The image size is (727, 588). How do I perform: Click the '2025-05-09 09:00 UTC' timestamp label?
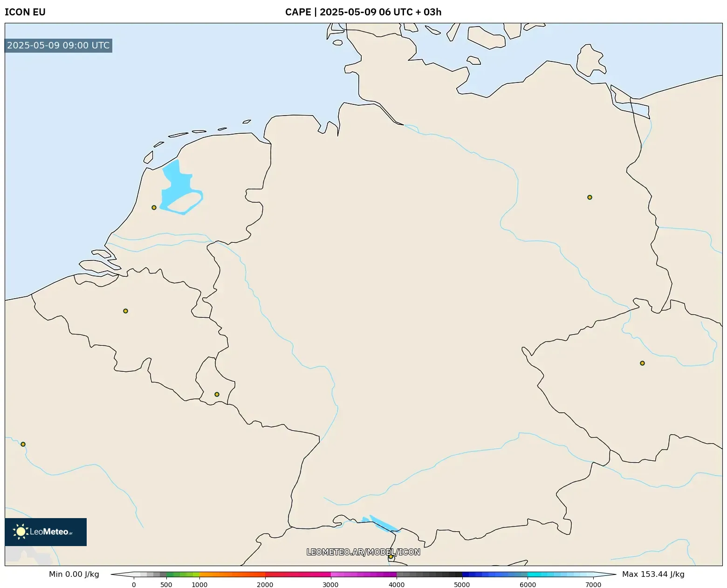58,46
